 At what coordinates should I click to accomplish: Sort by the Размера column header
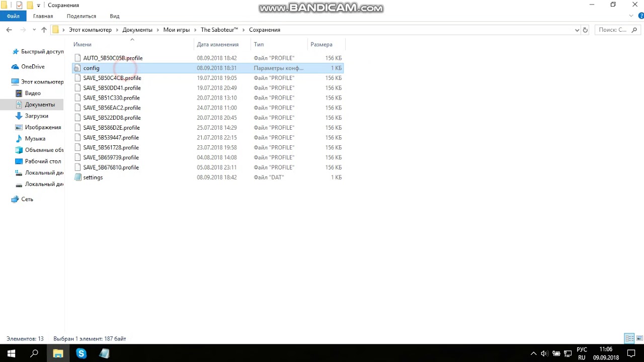[x=321, y=44]
